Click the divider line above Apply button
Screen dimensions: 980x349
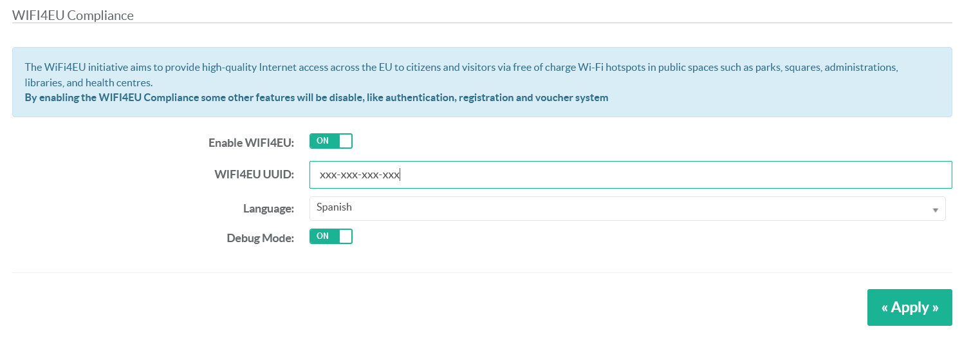click(x=481, y=272)
